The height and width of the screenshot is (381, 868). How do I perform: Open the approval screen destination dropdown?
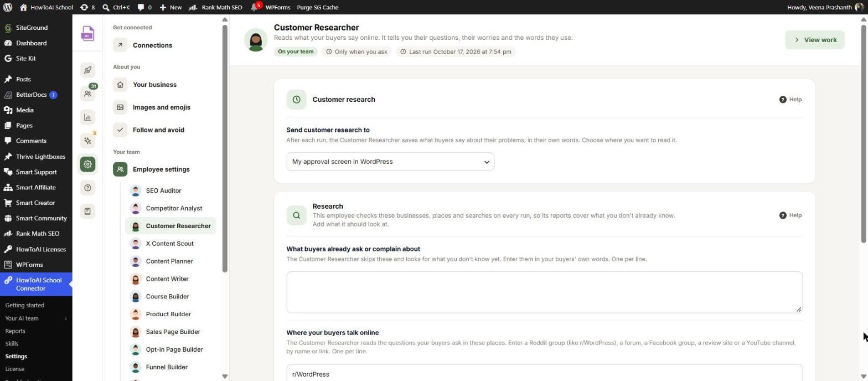390,162
